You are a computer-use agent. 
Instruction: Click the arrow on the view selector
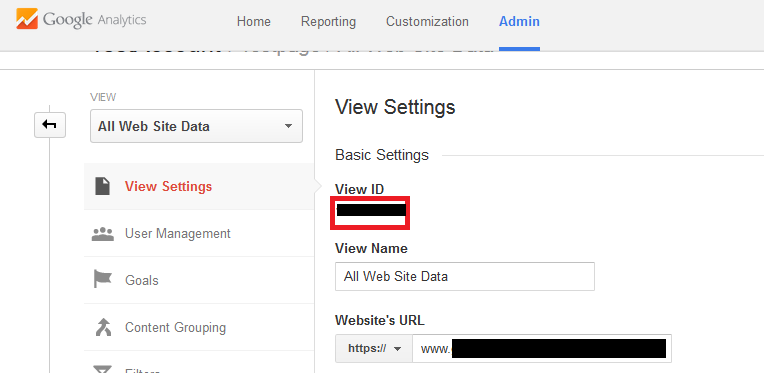point(288,127)
